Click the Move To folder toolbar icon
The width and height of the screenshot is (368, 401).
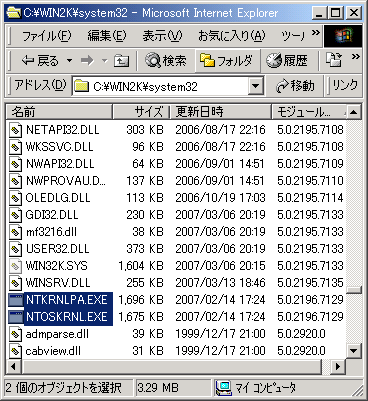(334, 60)
